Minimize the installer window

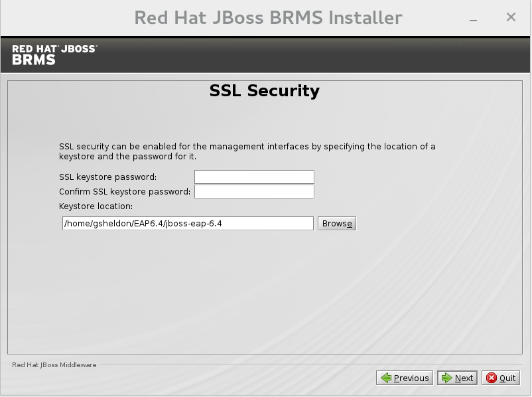click(474, 20)
